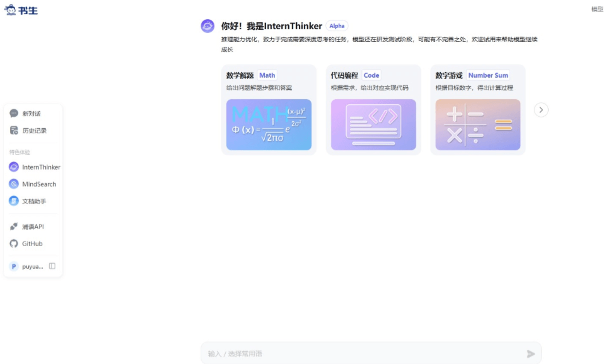Viewport: 604px width, 364px height.
Task: Click the GitHub octocat icon
Action: 14,244
